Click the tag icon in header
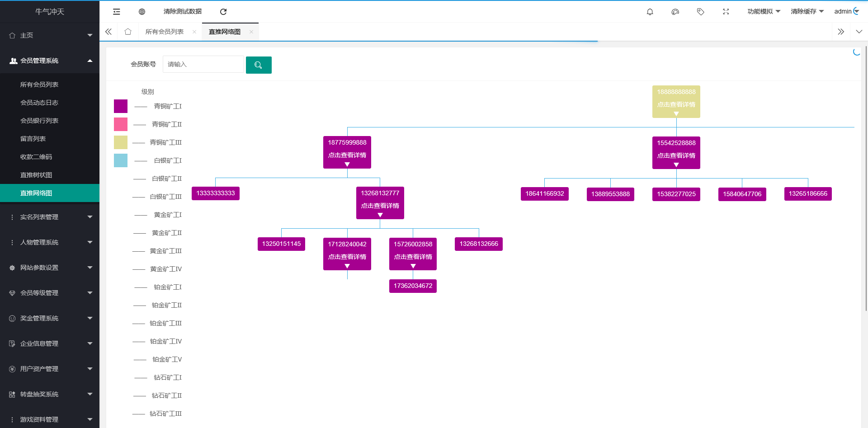 (x=701, y=12)
